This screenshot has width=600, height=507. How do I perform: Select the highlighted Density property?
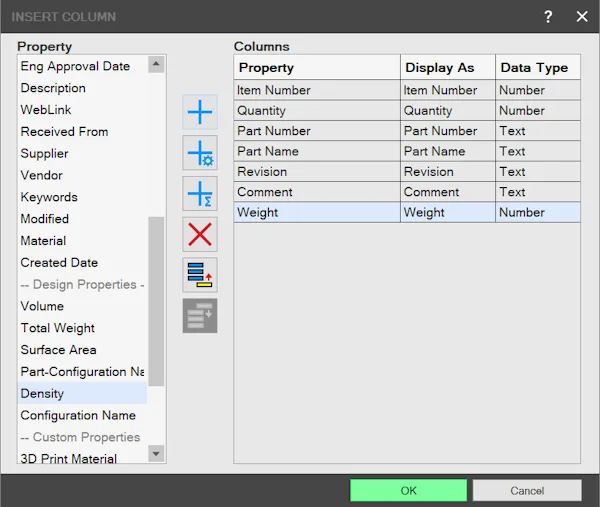(x=82, y=393)
